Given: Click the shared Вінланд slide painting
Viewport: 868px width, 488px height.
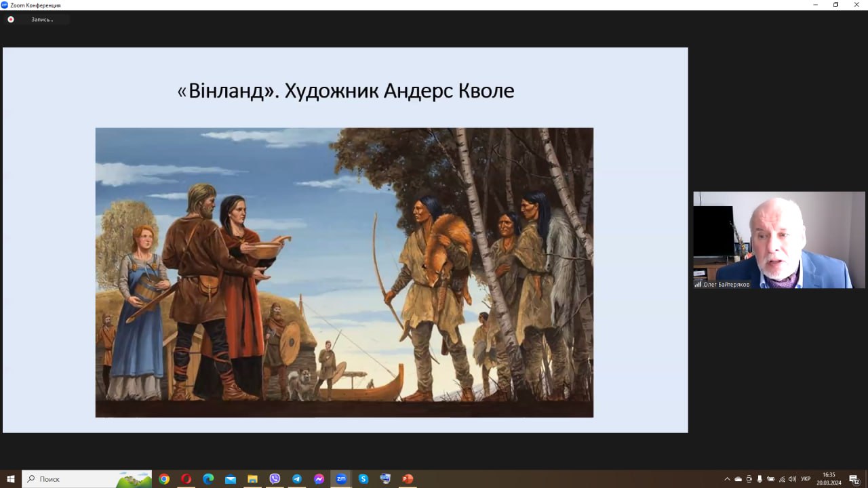Looking at the screenshot, I should click(344, 272).
